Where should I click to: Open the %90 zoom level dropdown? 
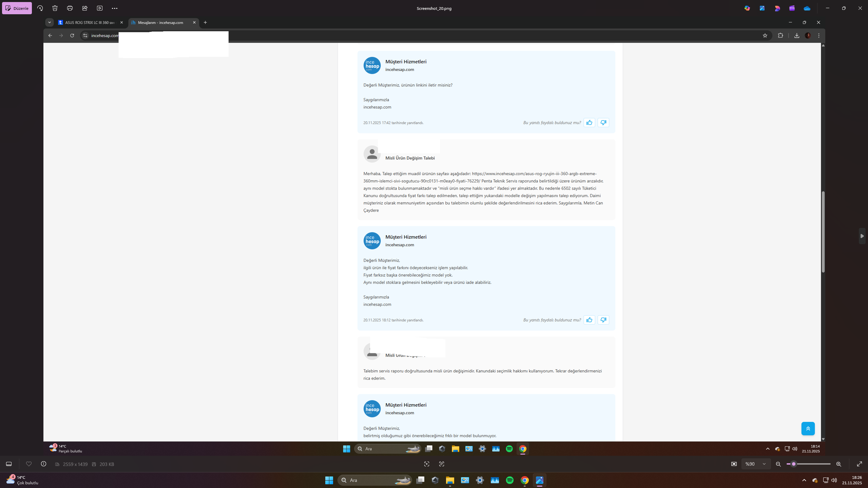coord(756,464)
